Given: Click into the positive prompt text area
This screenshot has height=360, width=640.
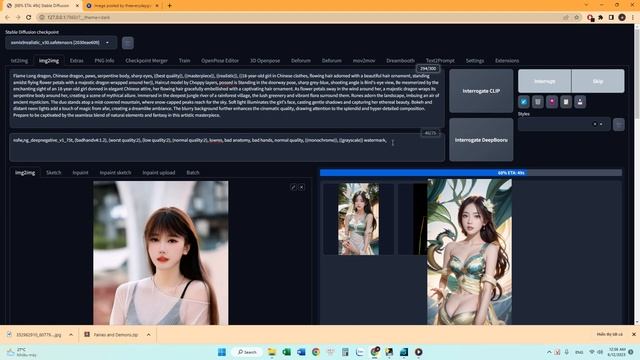Looking at the screenshot, I should (x=227, y=98).
